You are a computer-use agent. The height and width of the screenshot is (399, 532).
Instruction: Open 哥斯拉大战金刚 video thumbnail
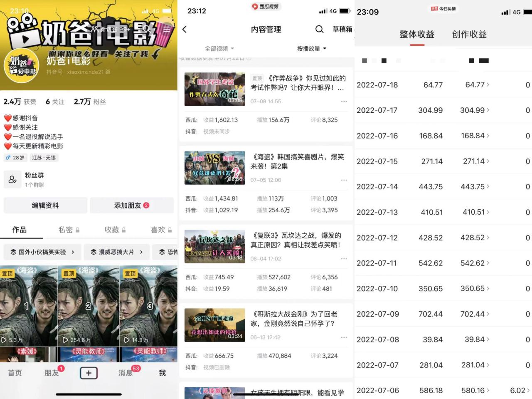point(215,325)
